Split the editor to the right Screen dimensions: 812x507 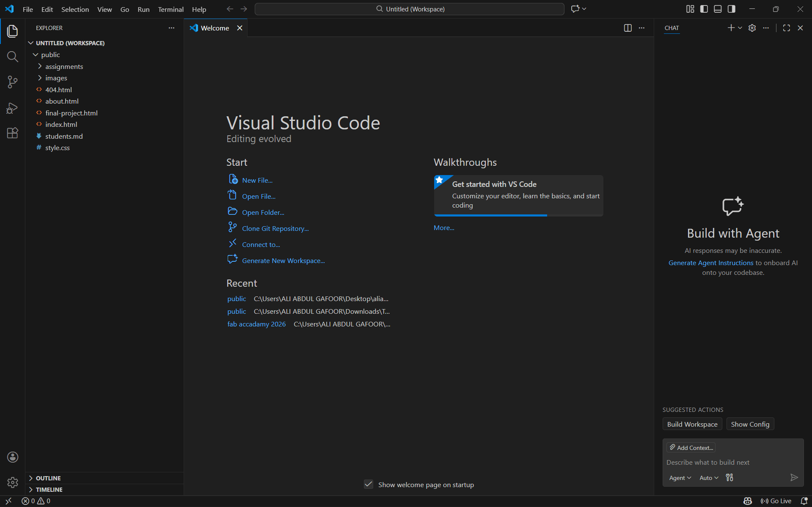point(628,28)
